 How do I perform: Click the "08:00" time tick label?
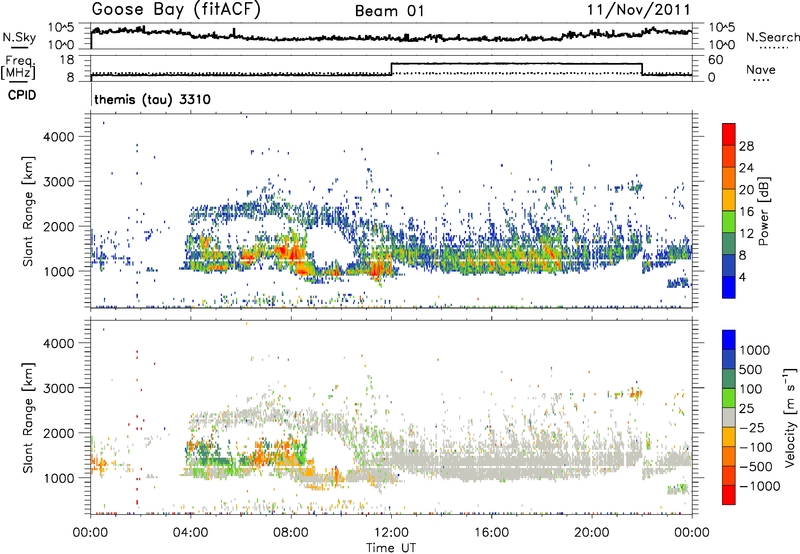click(291, 533)
